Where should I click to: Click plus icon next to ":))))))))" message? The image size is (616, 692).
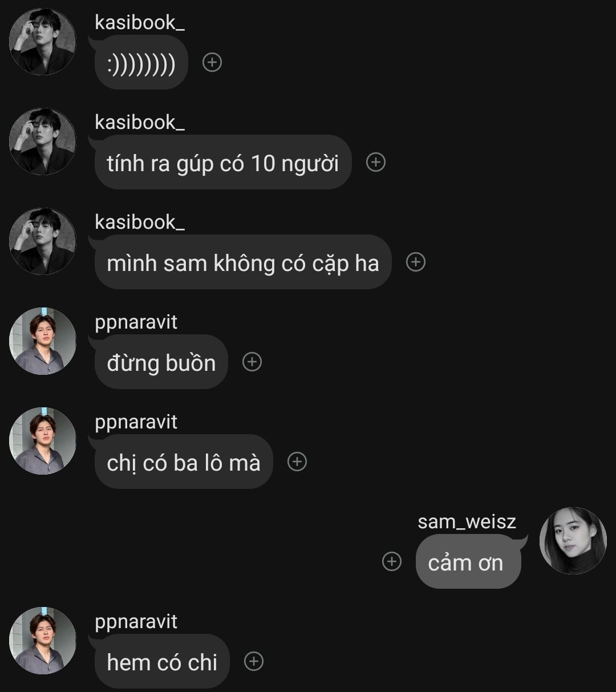(x=212, y=62)
